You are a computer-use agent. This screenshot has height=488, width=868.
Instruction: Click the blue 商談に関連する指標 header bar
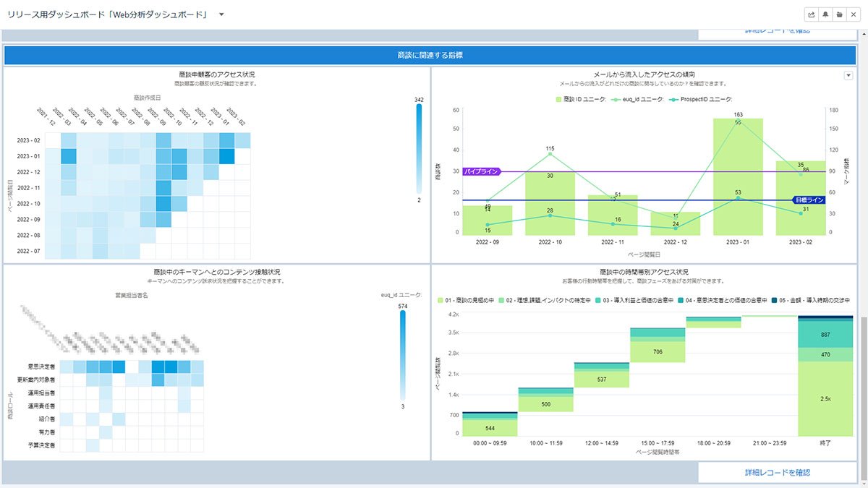[430, 54]
